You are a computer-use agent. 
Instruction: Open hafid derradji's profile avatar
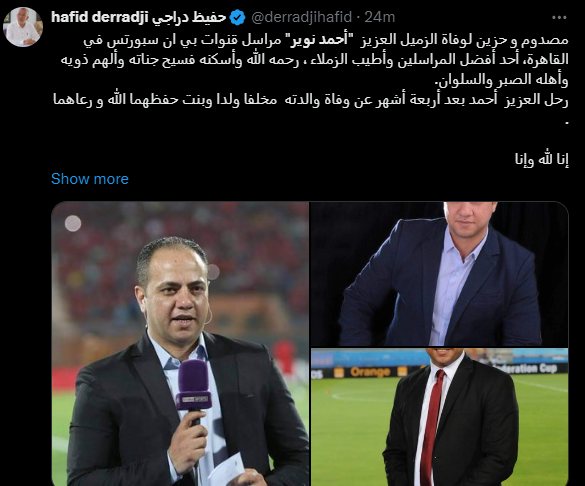(23, 27)
